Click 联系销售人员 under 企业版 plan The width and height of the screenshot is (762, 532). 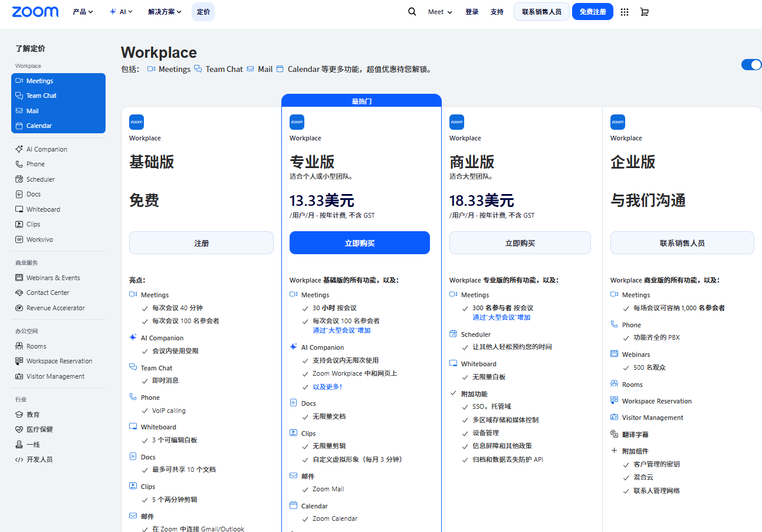(x=682, y=243)
